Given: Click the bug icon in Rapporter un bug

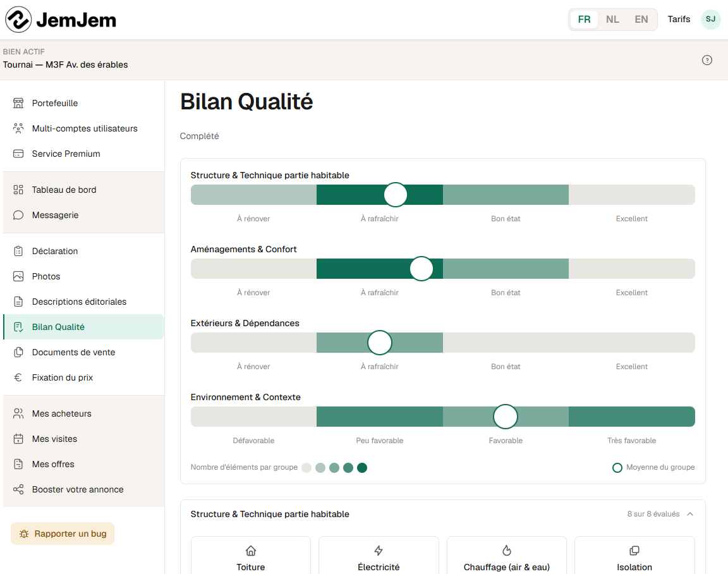Looking at the screenshot, I should [x=23, y=534].
